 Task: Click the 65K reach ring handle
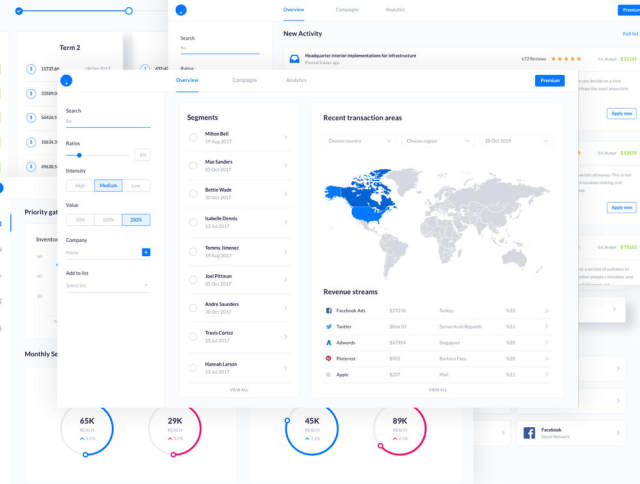pos(85,454)
